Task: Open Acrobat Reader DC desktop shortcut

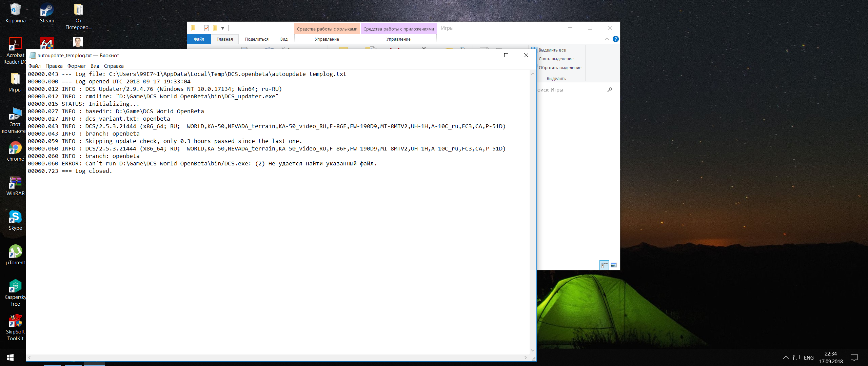Action: [x=15, y=51]
